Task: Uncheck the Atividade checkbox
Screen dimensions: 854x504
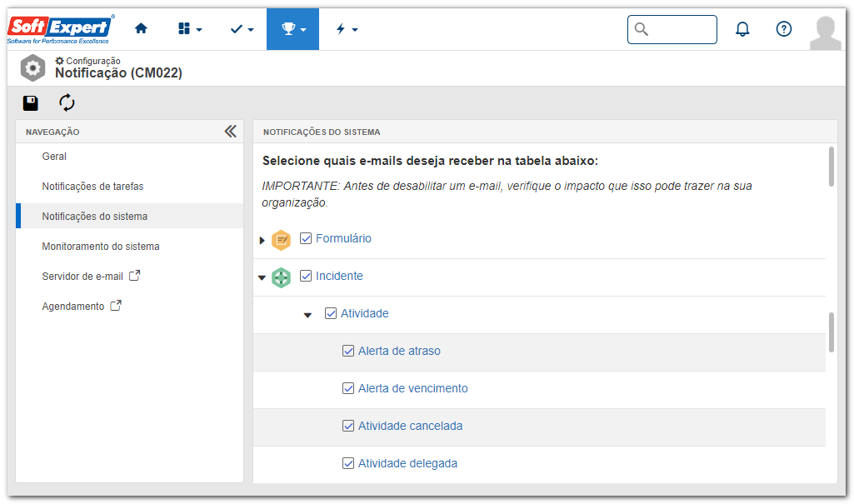Action: coord(331,313)
